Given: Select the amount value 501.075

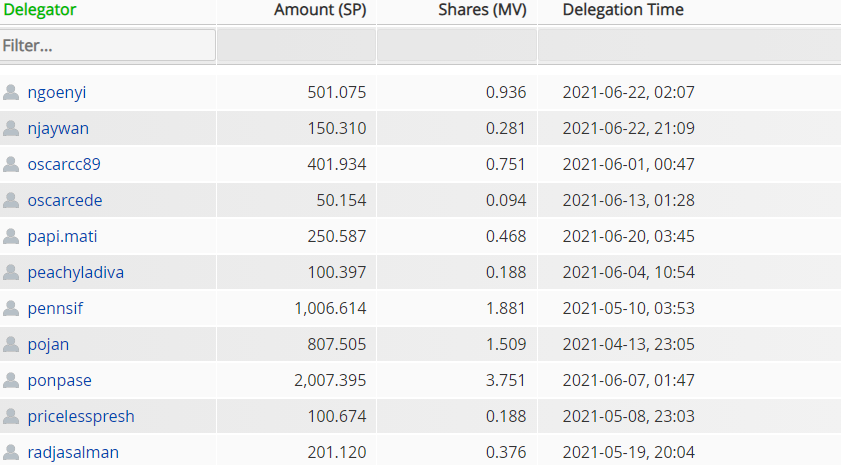Looking at the screenshot, I should [x=337, y=92].
